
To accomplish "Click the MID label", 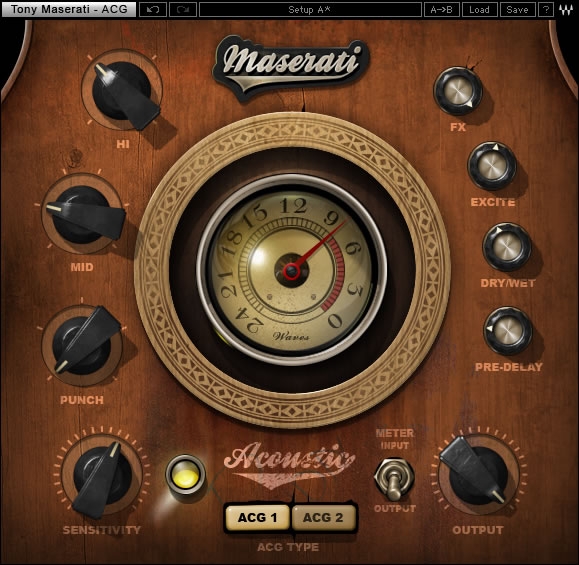I will 82,267.
